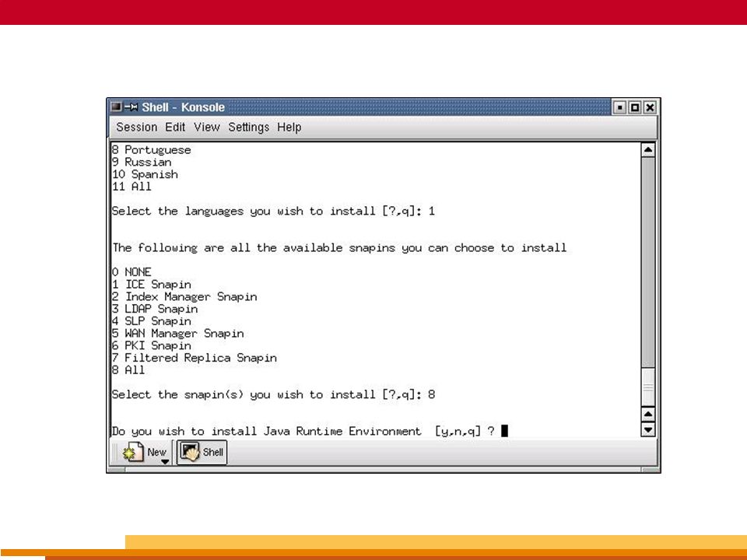Viewport: 747px width, 560px height.
Task: Open the Help menu
Action: [x=289, y=127]
